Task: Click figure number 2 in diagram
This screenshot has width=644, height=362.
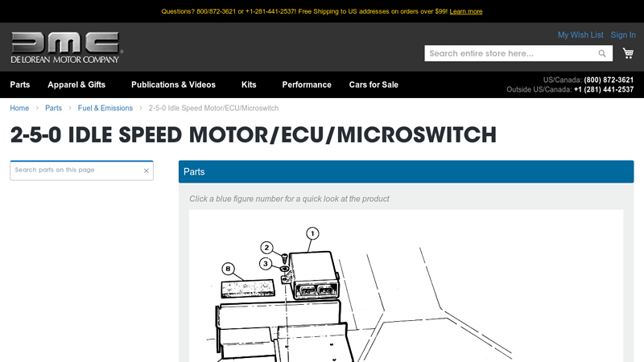Action: (x=266, y=248)
